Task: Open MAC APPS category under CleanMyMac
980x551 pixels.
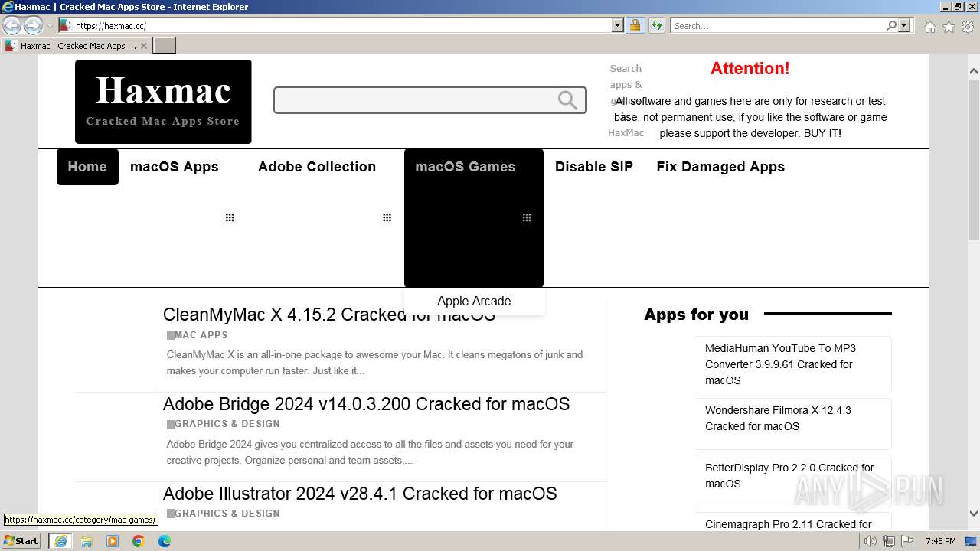Action: [x=201, y=334]
